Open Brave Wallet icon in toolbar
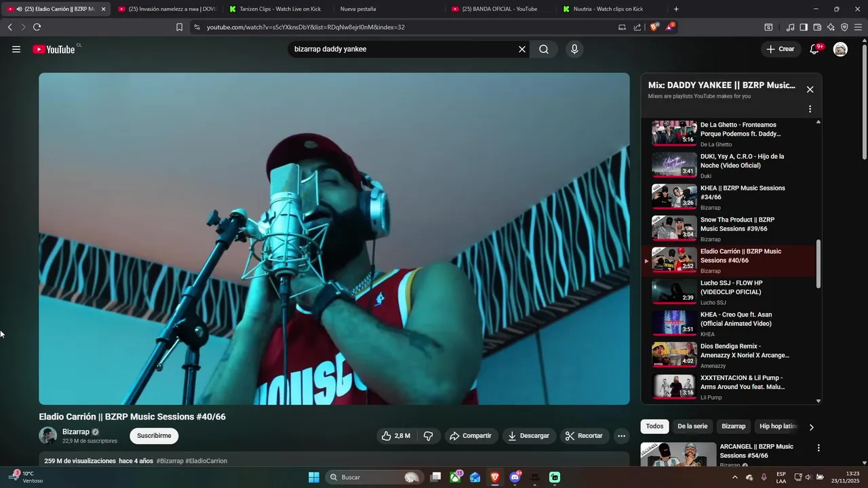The image size is (868, 488). click(817, 27)
